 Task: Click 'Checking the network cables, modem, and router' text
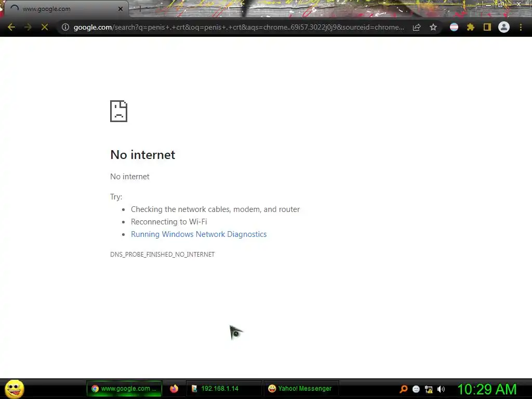215,209
